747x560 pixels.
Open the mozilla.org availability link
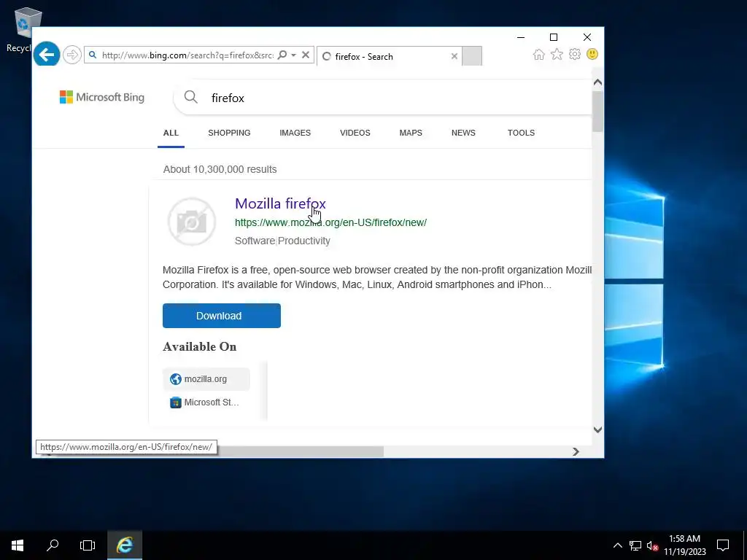point(206,379)
